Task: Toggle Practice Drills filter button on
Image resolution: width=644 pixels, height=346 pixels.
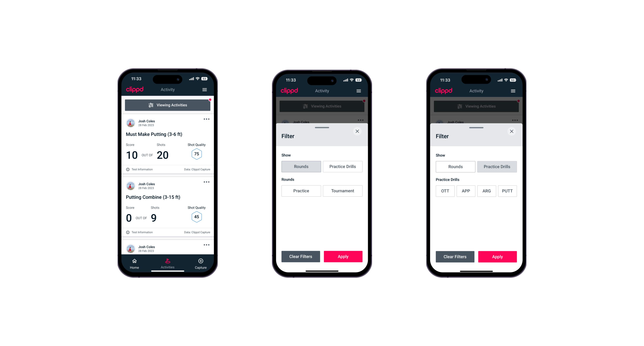Action: coord(342,167)
